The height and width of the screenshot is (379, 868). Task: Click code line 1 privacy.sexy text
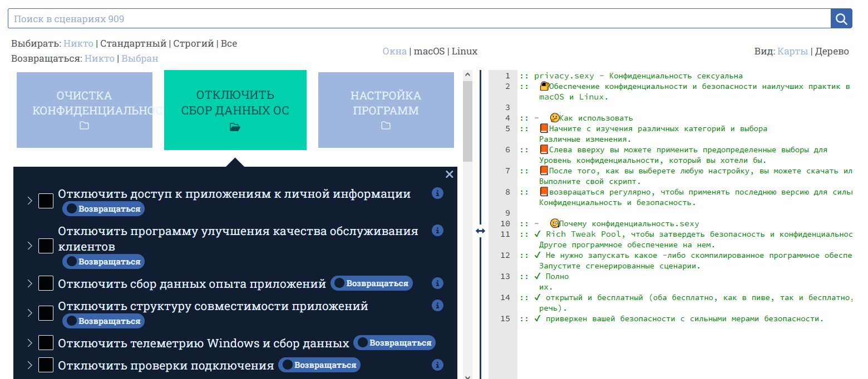632,76
